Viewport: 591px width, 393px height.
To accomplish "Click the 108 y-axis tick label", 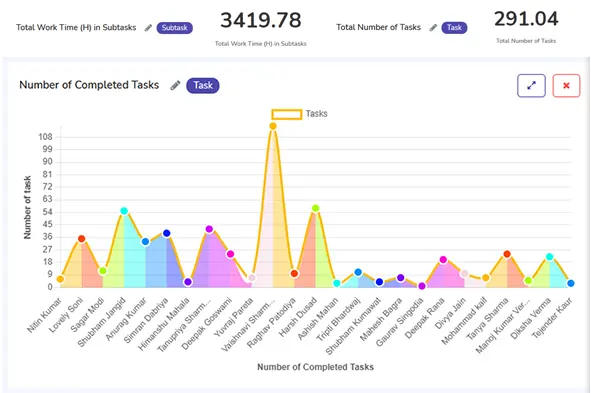I will point(45,137).
